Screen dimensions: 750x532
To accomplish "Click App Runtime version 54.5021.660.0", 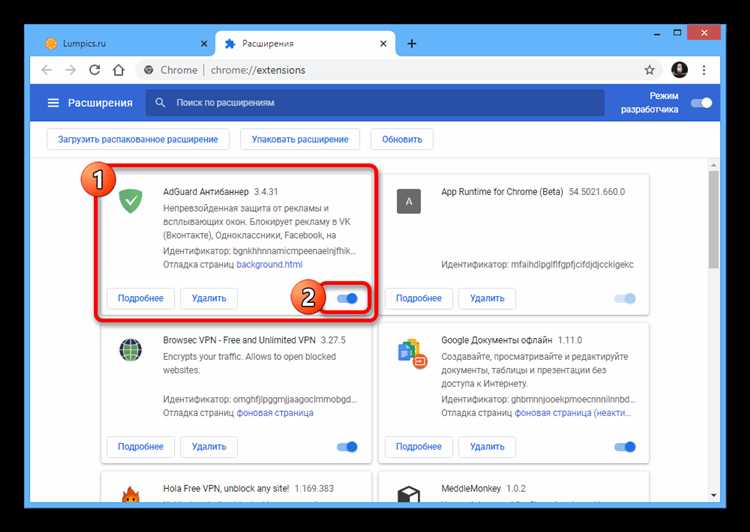I will coord(596,191).
